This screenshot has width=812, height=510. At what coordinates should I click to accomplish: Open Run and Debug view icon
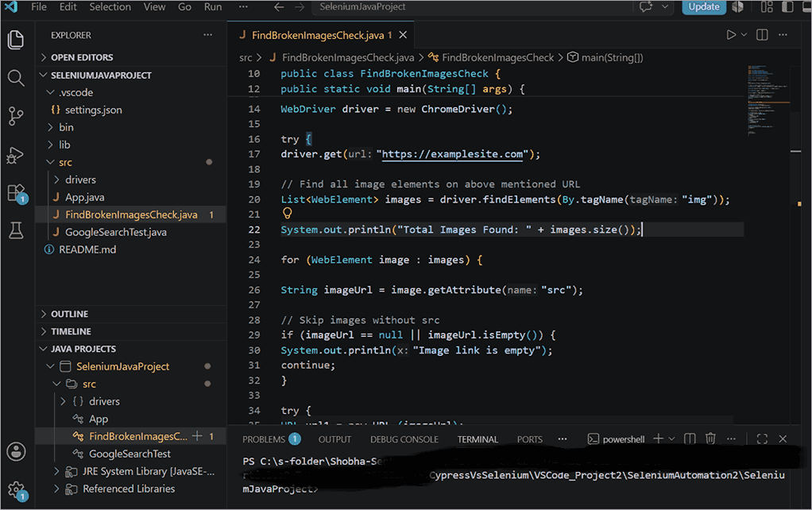pyautogui.click(x=16, y=154)
